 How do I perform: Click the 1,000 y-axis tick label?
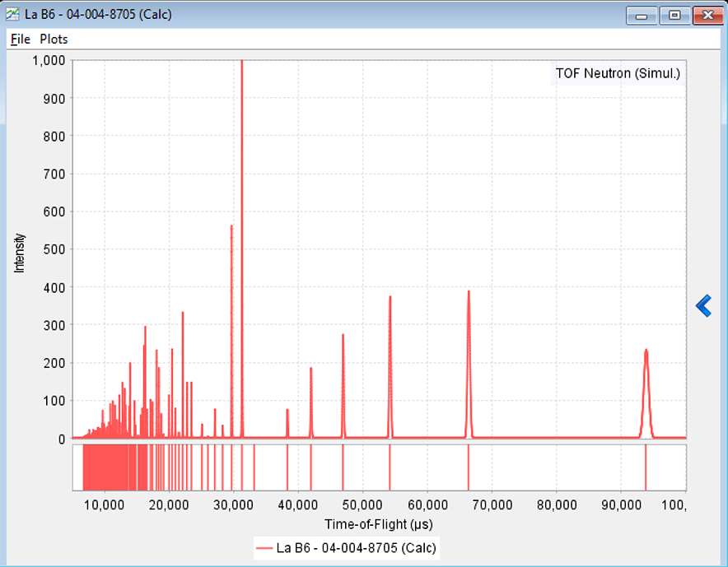click(x=49, y=60)
